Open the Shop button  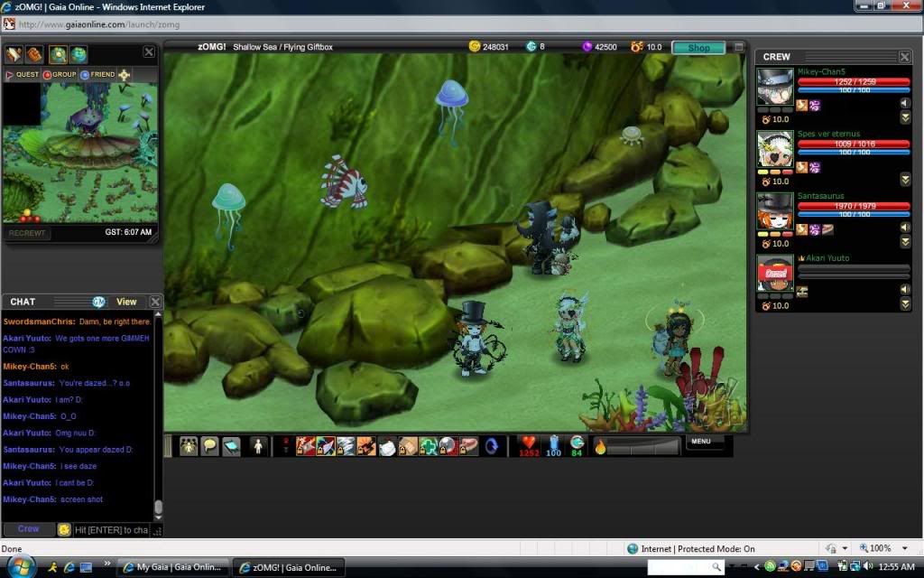coord(698,48)
